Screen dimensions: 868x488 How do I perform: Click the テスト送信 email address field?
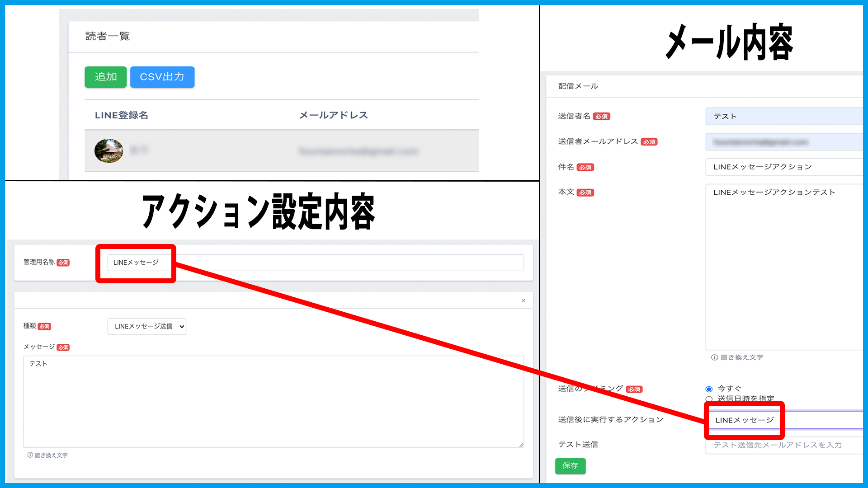[x=784, y=445]
